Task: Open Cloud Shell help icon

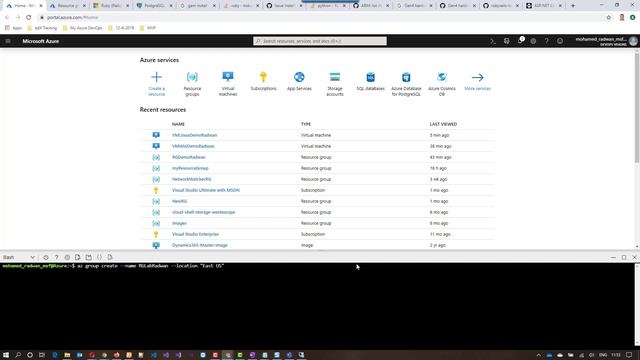Action: (x=56, y=258)
